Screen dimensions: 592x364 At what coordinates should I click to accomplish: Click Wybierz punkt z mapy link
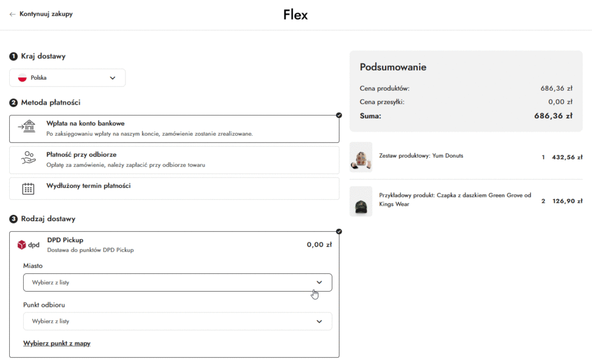(57, 343)
